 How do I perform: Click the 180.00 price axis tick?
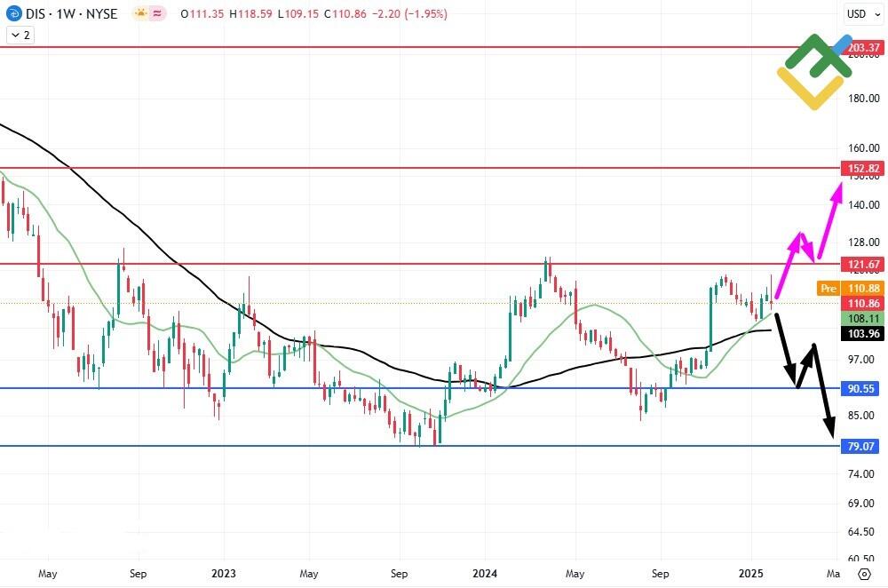[x=864, y=98]
